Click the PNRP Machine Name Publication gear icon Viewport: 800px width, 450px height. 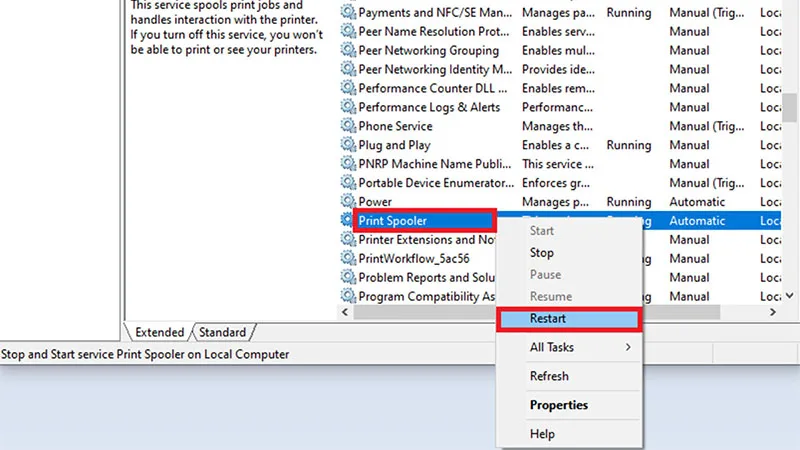pyautogui.click(x=348, y=163)
